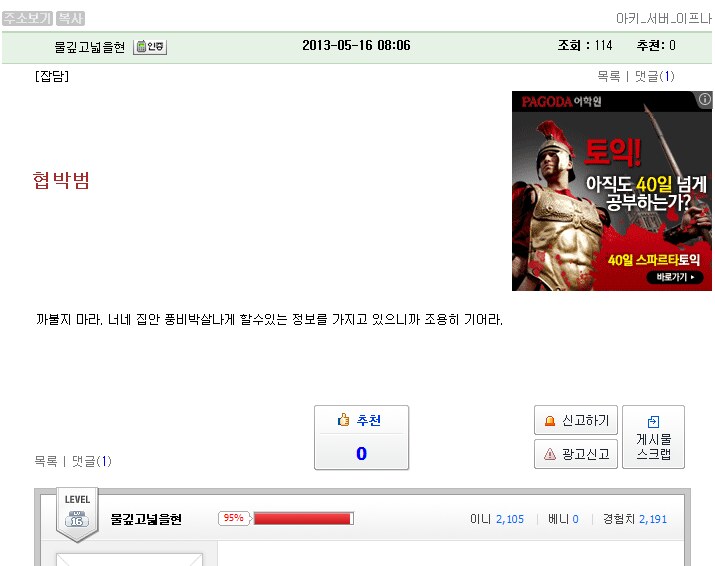Click the 바로가기 button in the ad
This screenshot has width=715, height=566.
coord(675,277)
